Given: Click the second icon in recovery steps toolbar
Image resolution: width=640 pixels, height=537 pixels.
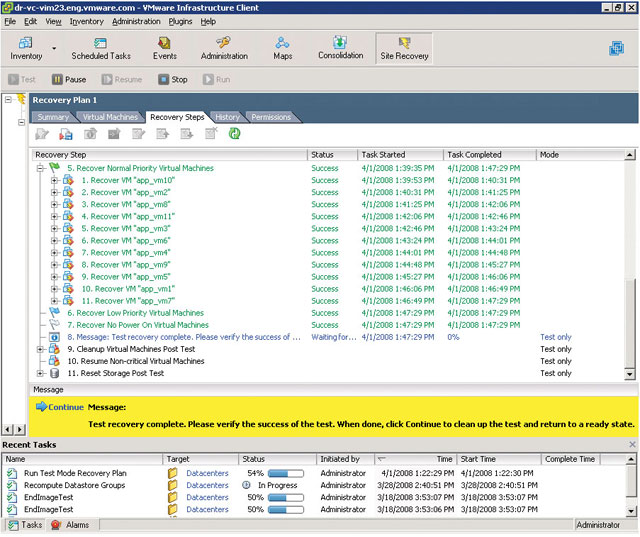Looking at the screenshot, I should (x=66, y=134).
